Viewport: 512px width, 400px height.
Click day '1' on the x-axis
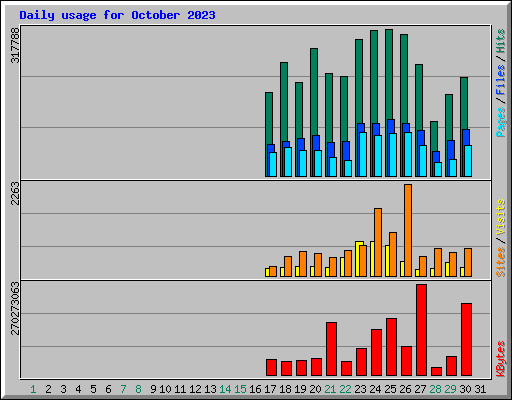[33, 389]
